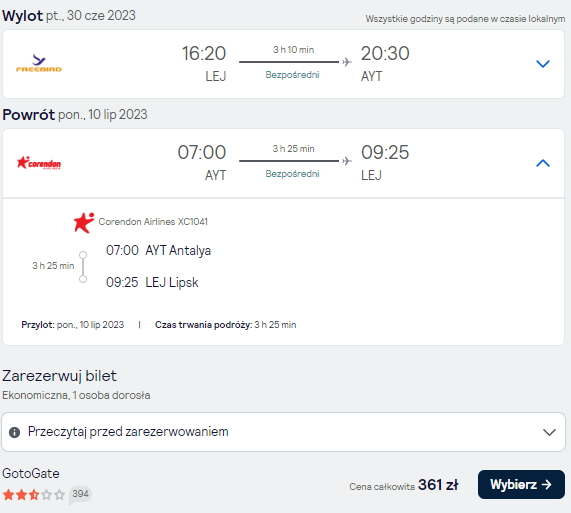The image size is (571, 513).
Task: Click the Wybierz button
Action: coord(521,485)
